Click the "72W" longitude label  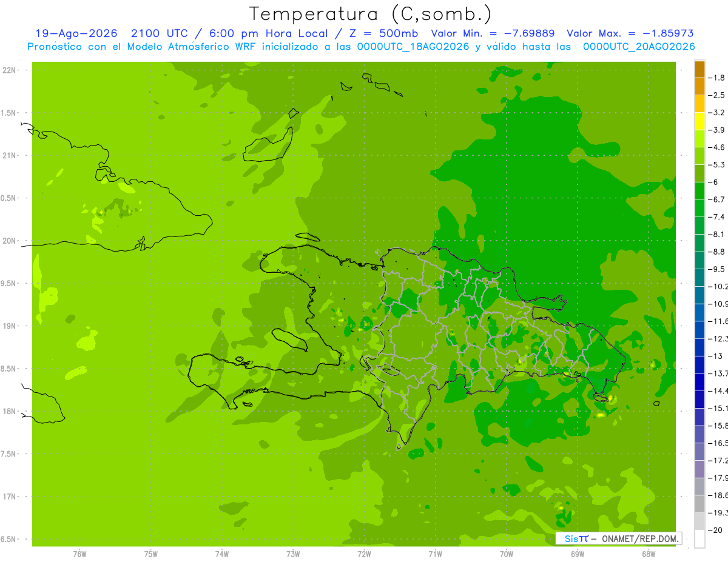(x=364, y=554)
